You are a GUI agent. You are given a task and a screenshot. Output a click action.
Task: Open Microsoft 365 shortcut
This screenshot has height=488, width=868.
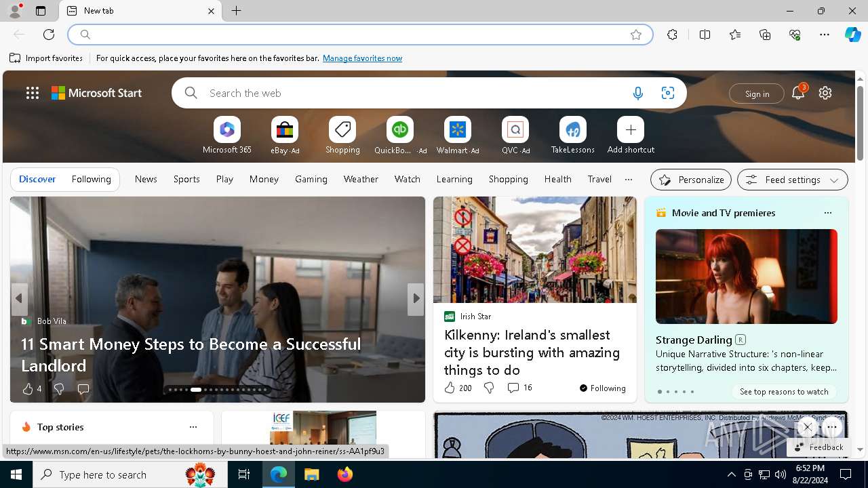pos(227,136)
